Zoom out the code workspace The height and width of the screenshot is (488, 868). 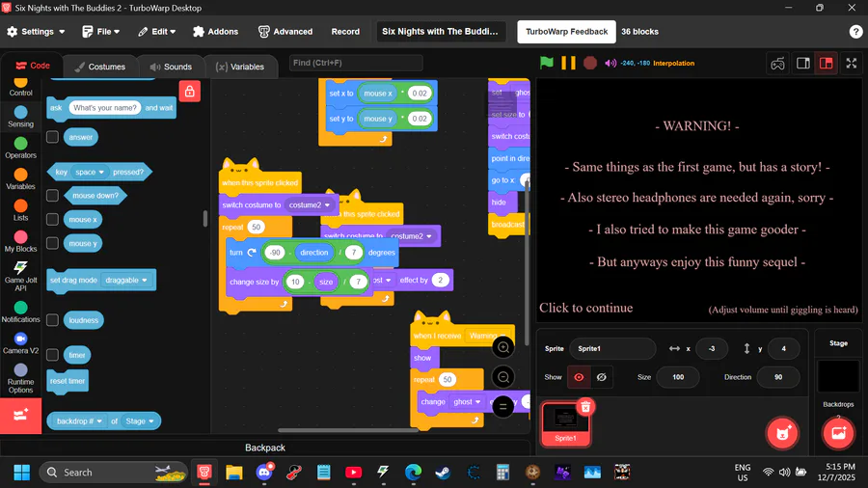click(503, 377)
